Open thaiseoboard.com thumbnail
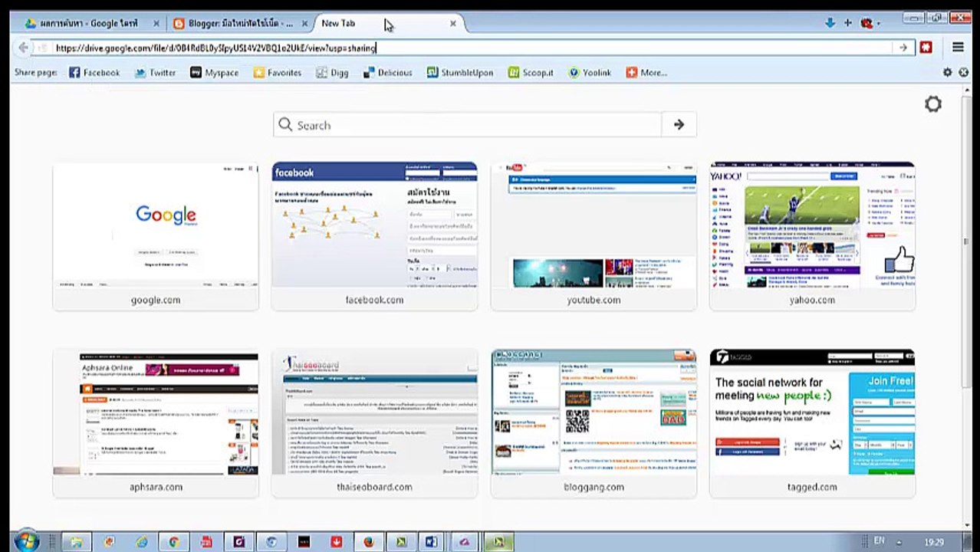Image resolution: width=980 pixels, height=552 pixels. pyautogui.click(x=374, y=414)
